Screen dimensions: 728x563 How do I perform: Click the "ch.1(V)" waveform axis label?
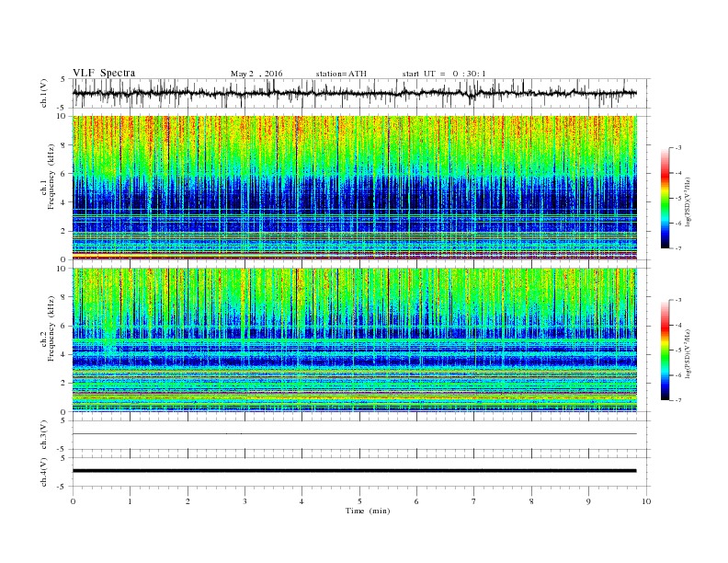(43, 93)
